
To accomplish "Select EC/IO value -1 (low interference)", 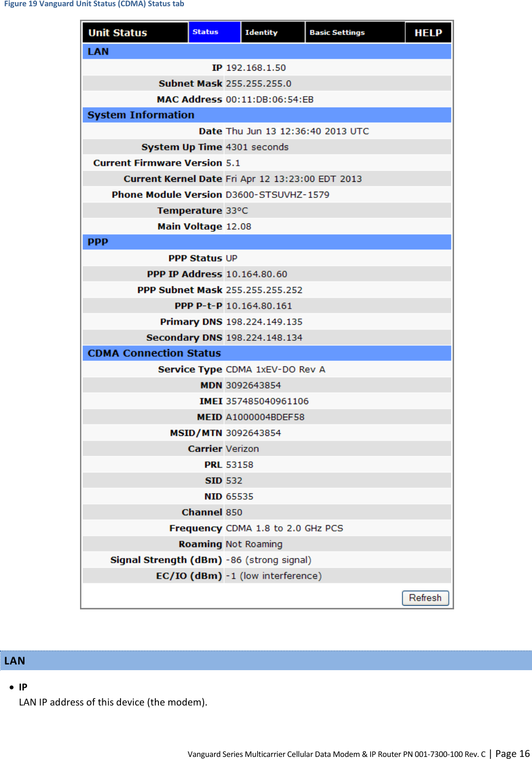I will (x=274, y=576).
